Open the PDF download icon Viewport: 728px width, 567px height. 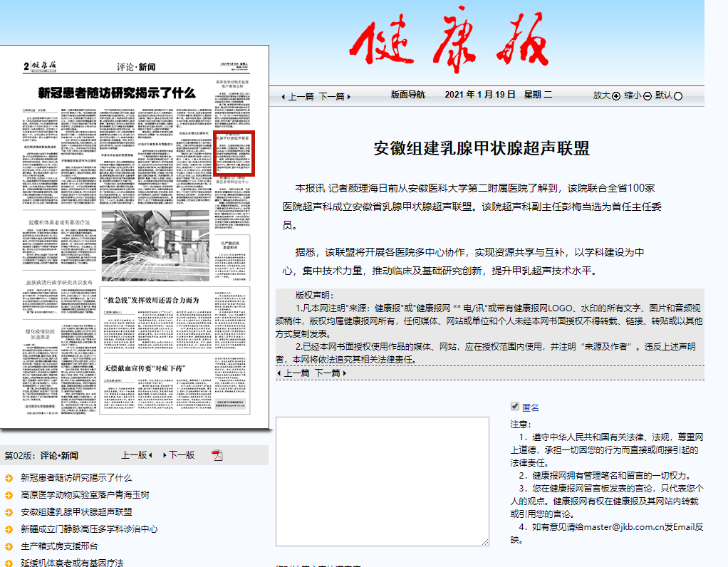point(217,455)
